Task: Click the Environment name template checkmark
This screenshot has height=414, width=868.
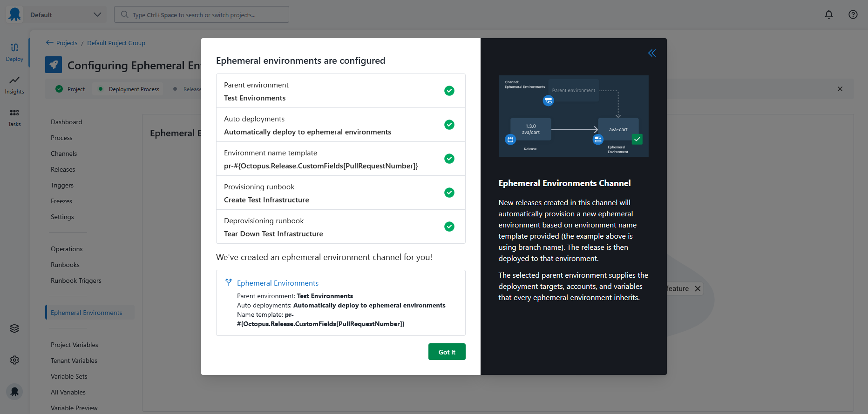Action: (x=449, y=159)
